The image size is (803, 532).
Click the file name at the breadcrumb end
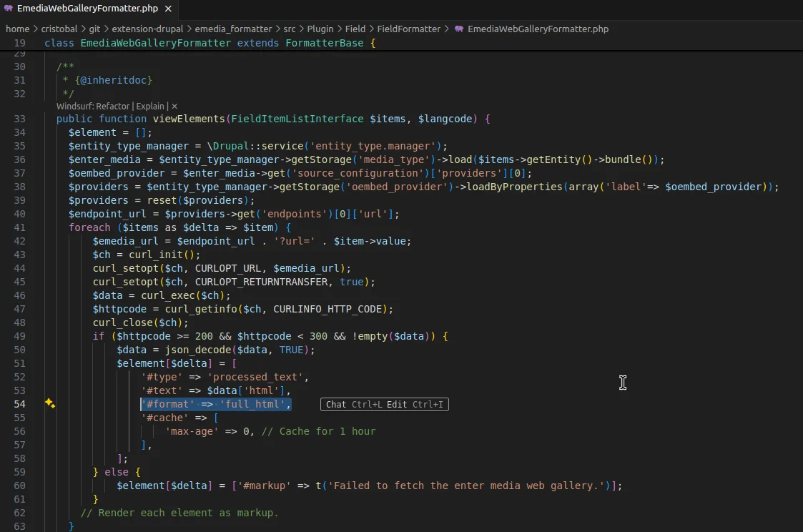[x=538, y=29]
